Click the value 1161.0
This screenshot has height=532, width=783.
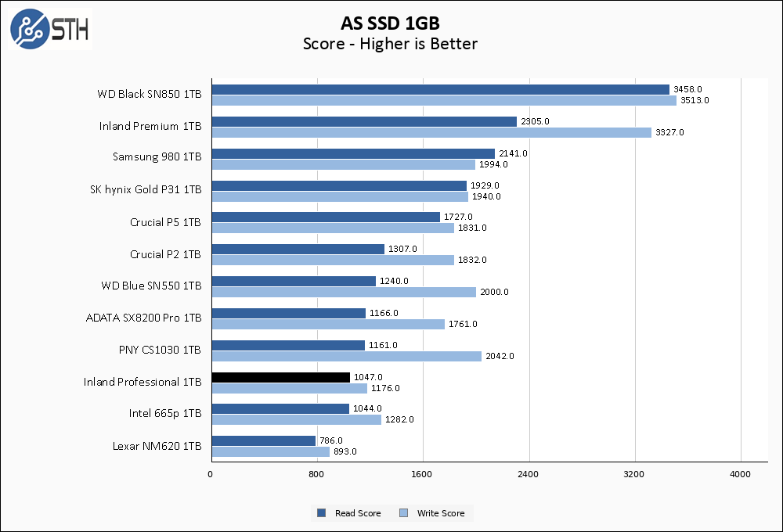point(383,345)
